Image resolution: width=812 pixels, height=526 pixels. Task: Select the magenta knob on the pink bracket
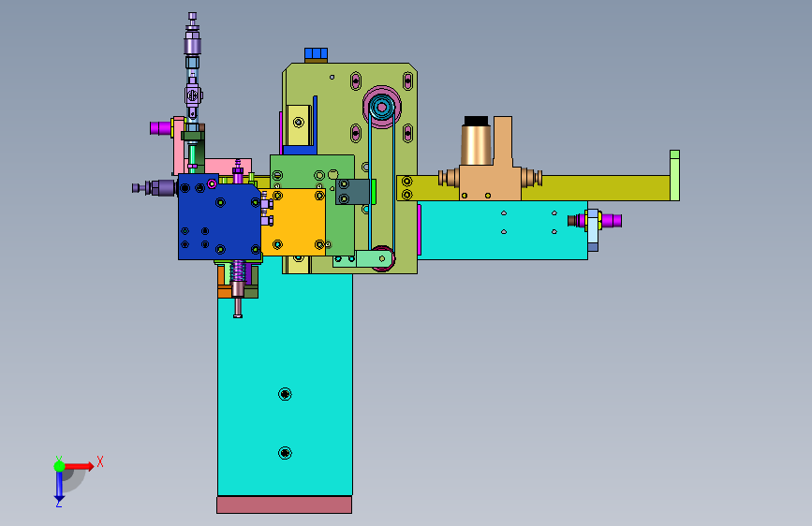pyautogui.click(x=160, y=127)
